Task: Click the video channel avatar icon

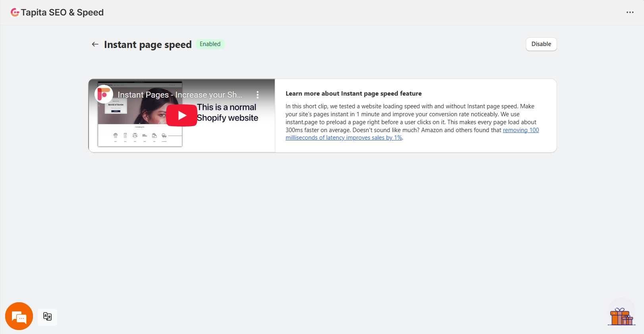Action: [x=104, y=94]
